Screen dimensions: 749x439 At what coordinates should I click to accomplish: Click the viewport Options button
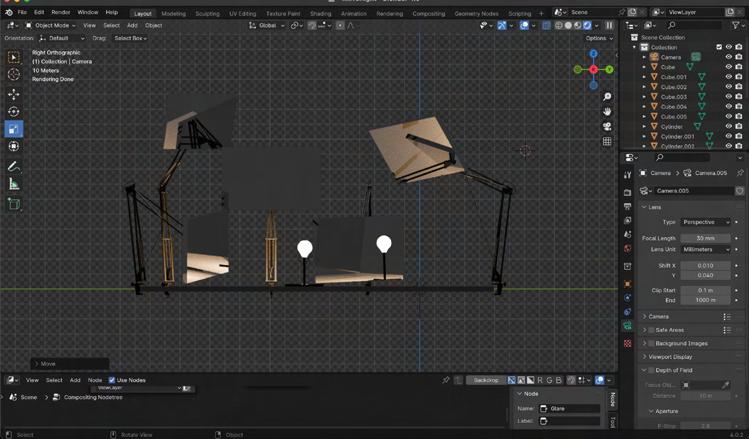pos(598,38)
